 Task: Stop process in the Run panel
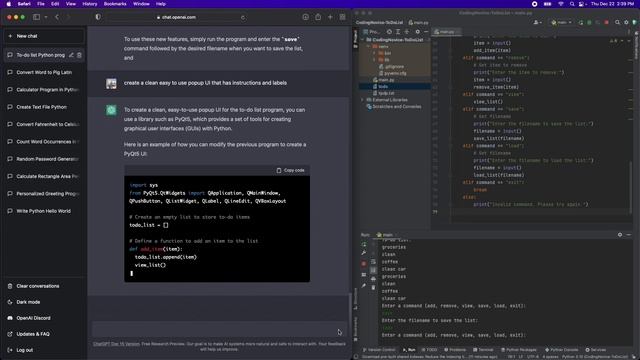pyautogui.click(x=364, y=264)
